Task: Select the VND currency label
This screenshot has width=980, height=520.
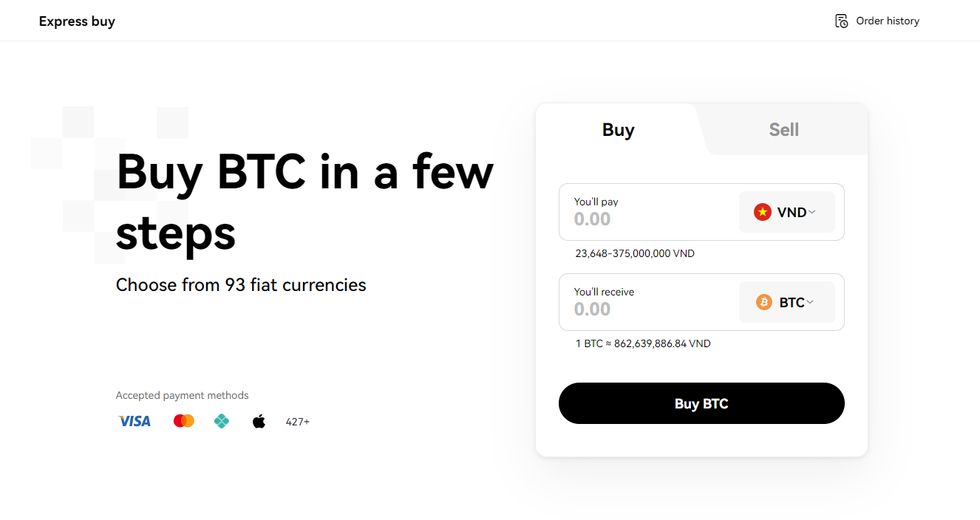Action: click(x=791, y=213)
